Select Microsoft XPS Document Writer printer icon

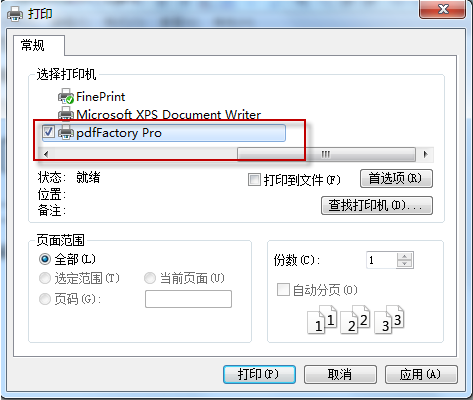pyautogui.click(x=66, y=114)
